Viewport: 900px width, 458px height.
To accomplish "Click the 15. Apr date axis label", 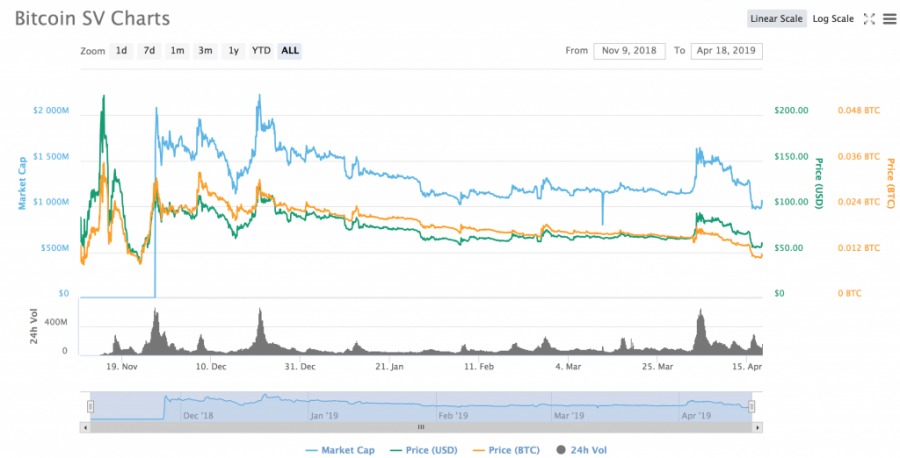I will pos(746,366).
